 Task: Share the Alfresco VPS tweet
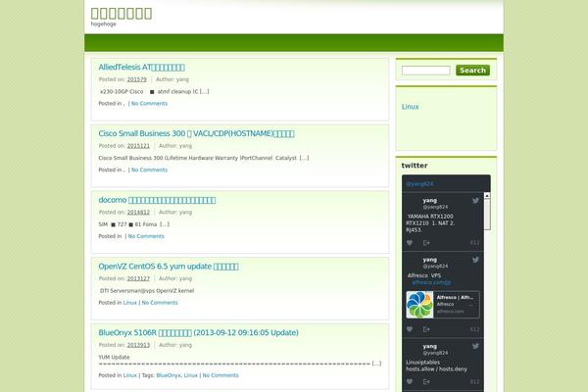point(426,329)
